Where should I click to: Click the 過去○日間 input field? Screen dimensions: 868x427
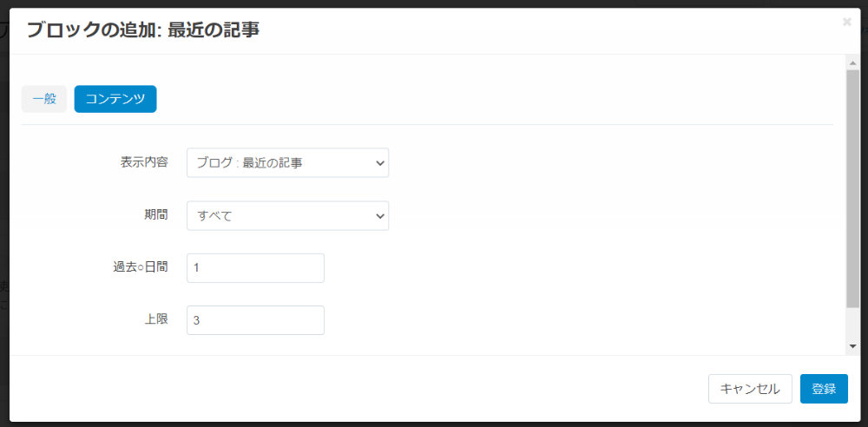[x=255, y=268]
